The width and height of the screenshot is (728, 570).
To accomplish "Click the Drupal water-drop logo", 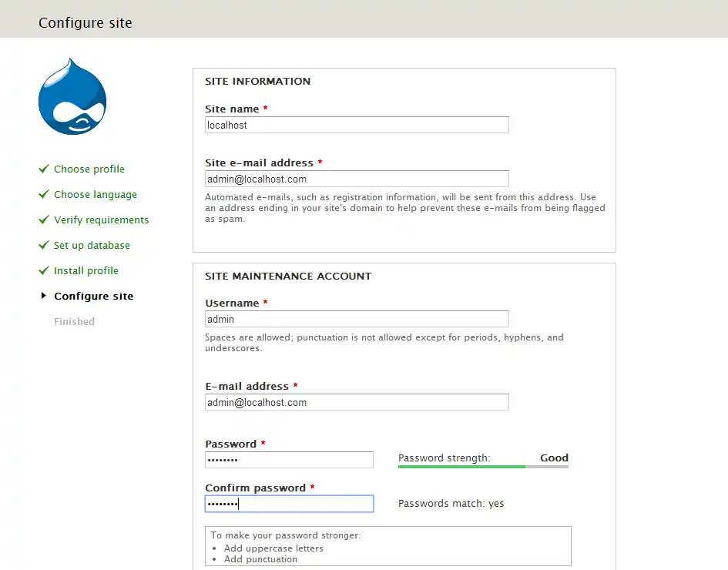I will click(x=72, y=96).
